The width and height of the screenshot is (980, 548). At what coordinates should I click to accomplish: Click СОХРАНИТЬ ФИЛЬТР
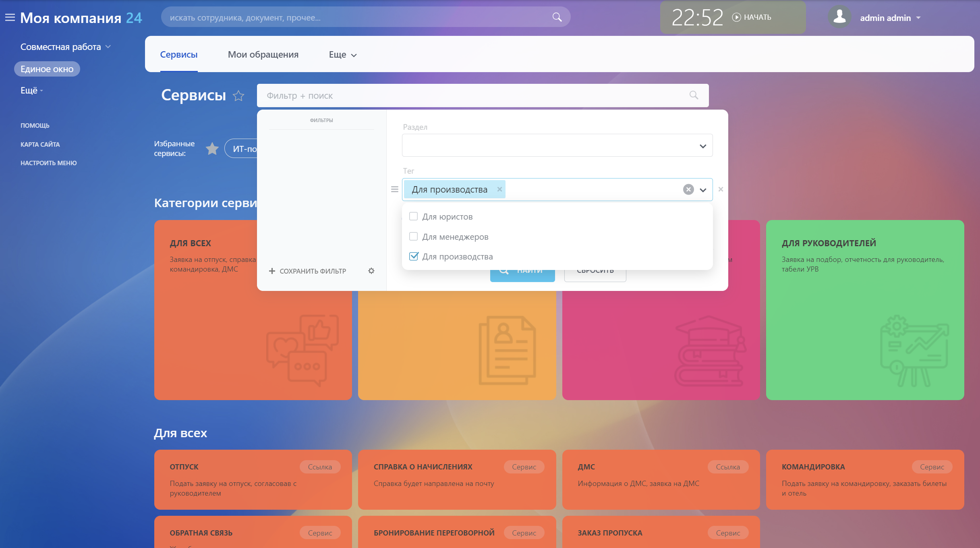coord(307,271)
